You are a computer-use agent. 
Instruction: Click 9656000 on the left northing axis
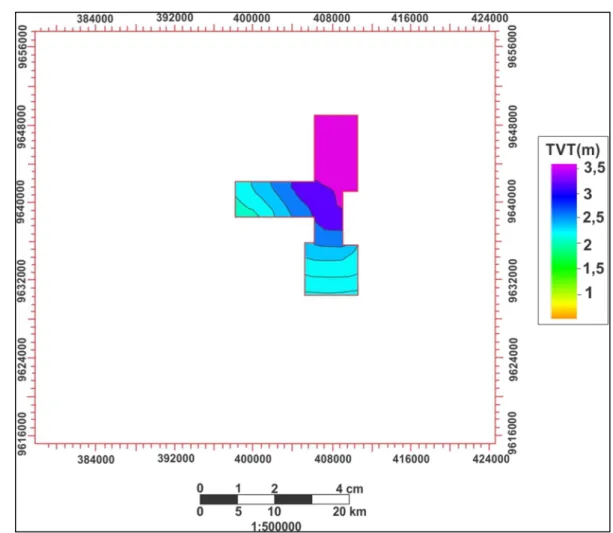(x=22, y=47)
